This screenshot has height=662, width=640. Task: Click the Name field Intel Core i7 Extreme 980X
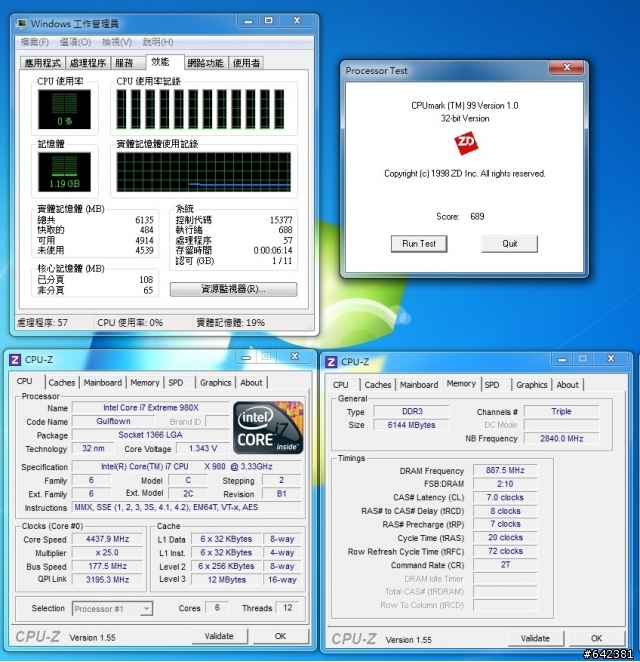click(151, 407)
